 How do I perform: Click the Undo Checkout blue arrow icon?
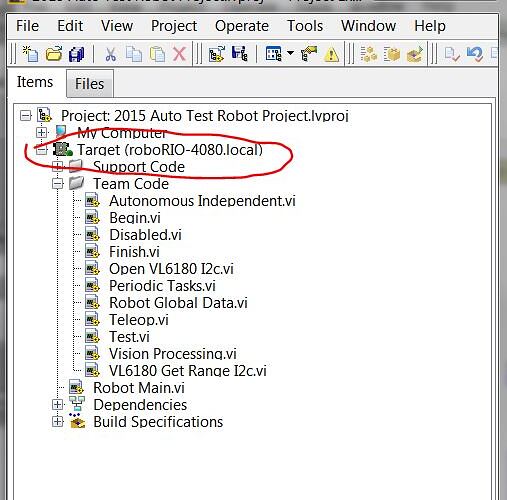(475, 54)
